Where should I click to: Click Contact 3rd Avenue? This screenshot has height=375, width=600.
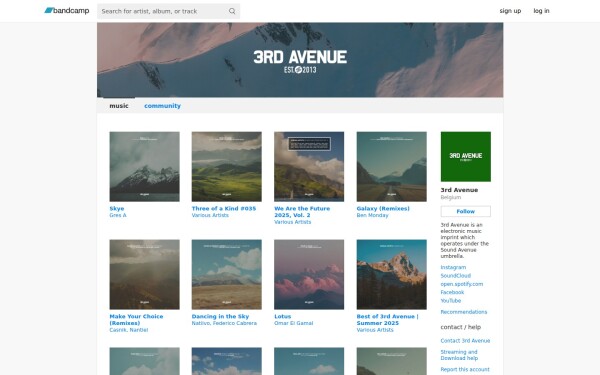465,341
